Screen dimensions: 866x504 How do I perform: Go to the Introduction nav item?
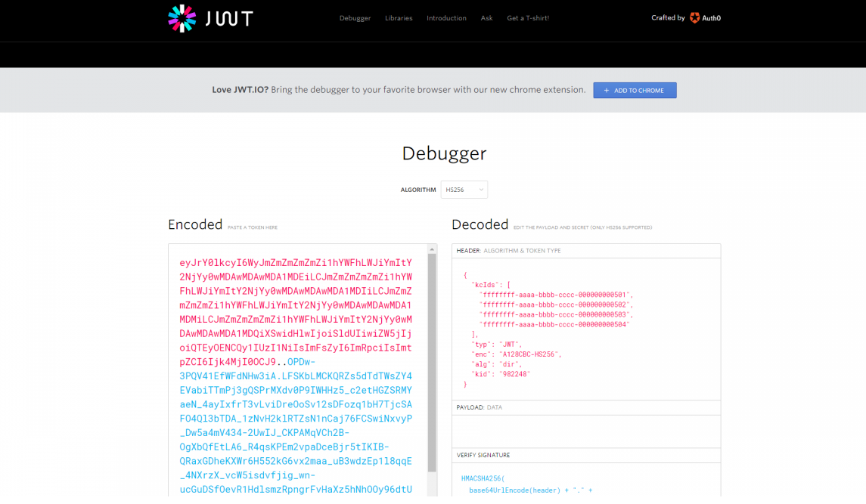coord(446,18)
